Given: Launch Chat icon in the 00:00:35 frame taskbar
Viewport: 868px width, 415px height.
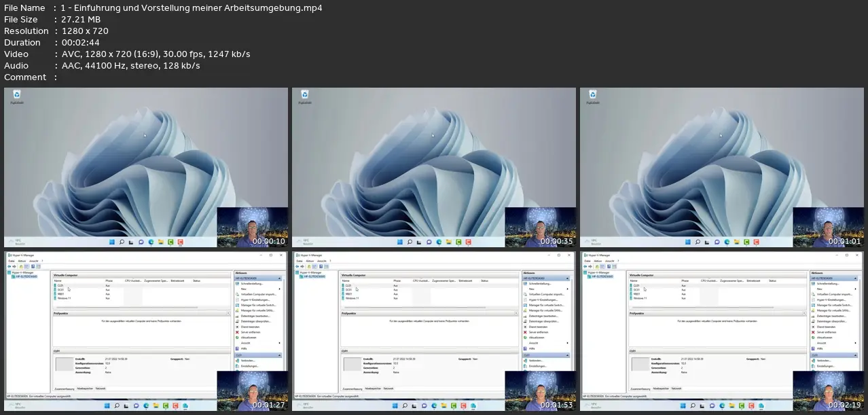Looking at the screenshot, I should (429, 242).
